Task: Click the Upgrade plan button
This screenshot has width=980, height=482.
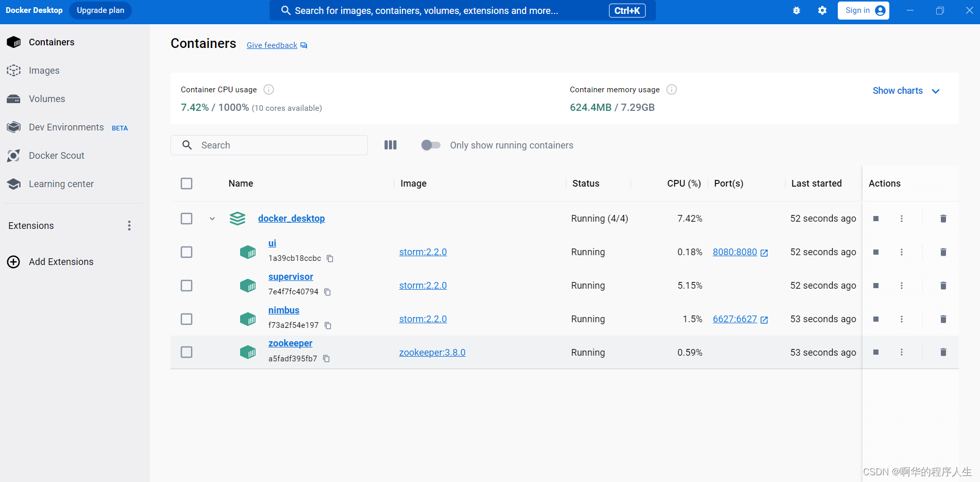Action: coord(100,10)
